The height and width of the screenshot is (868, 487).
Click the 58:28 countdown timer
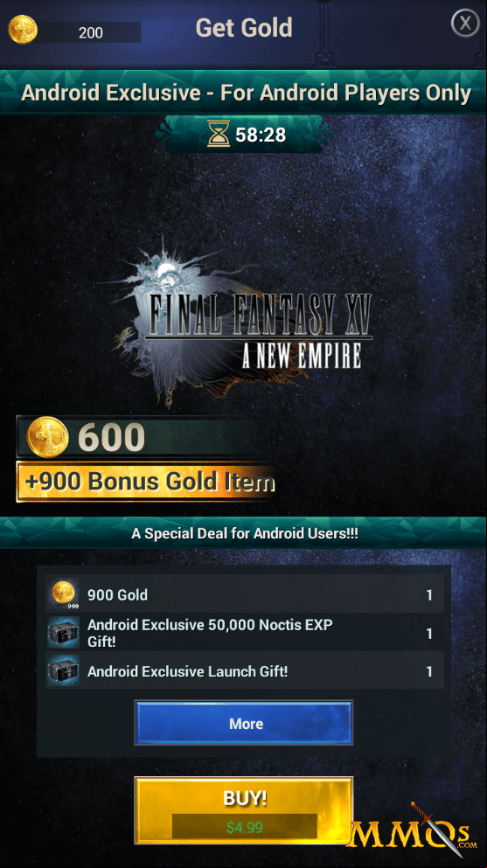pos(260,134)
